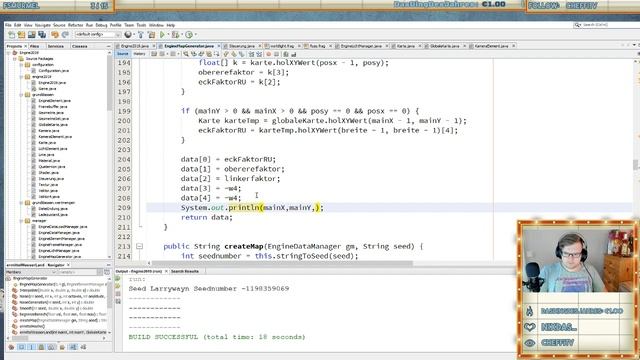The height and width of the screenshot is (360, 640).
Task: Open EngineDataManager.java in project tree
Action: pyautogui.click(x=59, y=233)
